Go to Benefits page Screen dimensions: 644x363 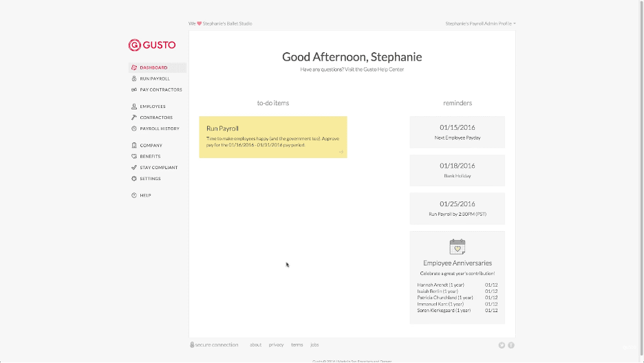pos(158,156)
